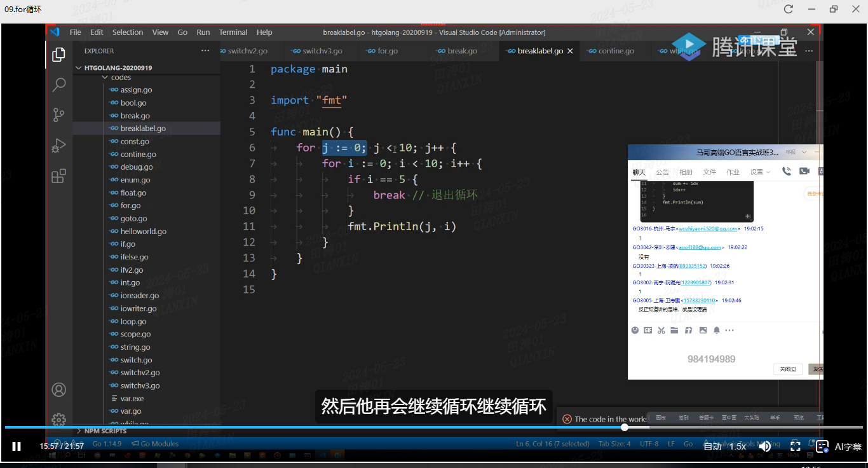Screen dimensions: 868x468
Task: Open the Extensions view icon
Action: tap(59, 176)
